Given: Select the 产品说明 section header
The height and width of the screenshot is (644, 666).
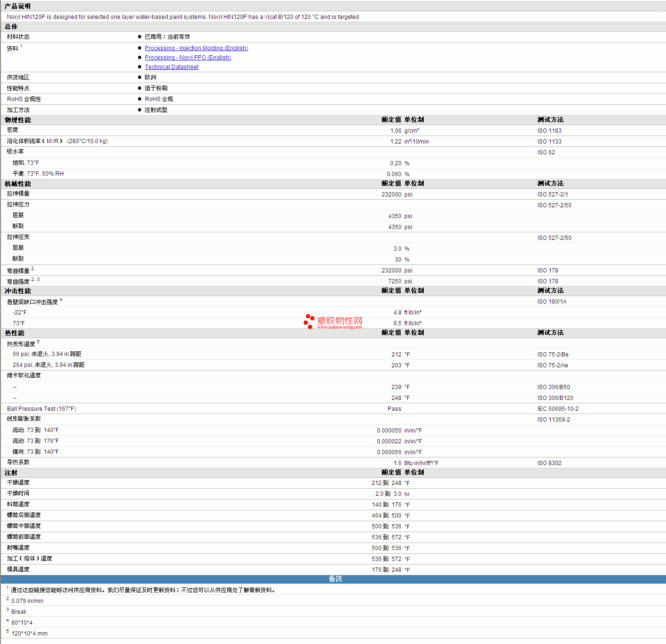Looking at the screenshot, I should coord(17,6).
